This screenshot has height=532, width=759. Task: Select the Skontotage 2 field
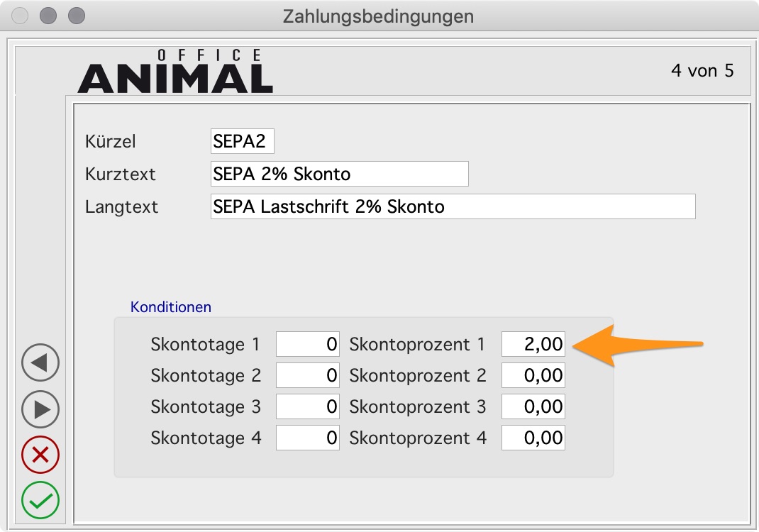[308, 375]
